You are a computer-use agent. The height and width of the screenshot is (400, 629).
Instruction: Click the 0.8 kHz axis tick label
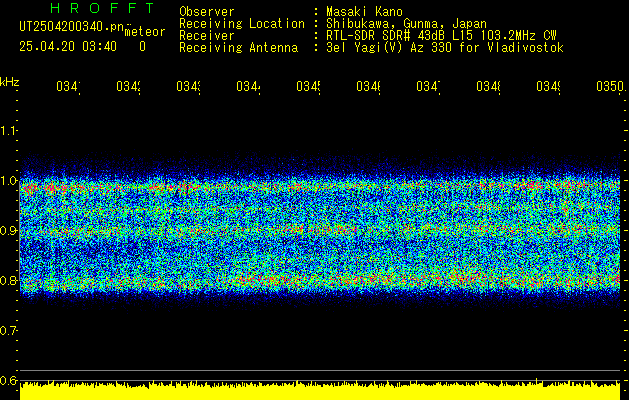(x=8, y=280)
